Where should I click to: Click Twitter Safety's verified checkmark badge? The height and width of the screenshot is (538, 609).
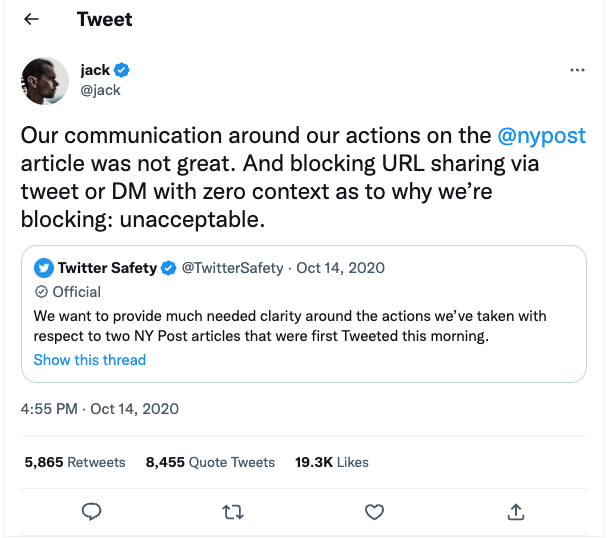point(170,268)
